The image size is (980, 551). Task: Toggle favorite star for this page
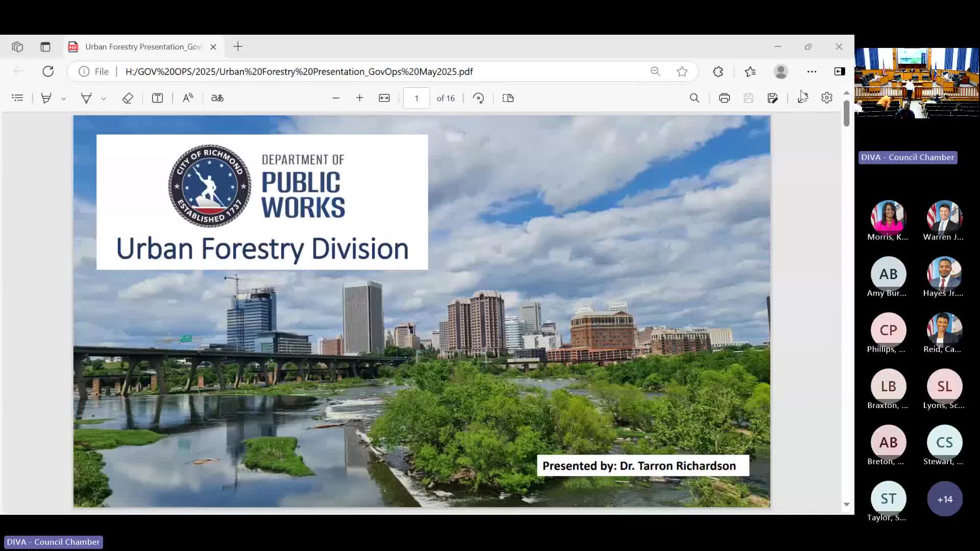pyautogui.click(x=682, y=71)
